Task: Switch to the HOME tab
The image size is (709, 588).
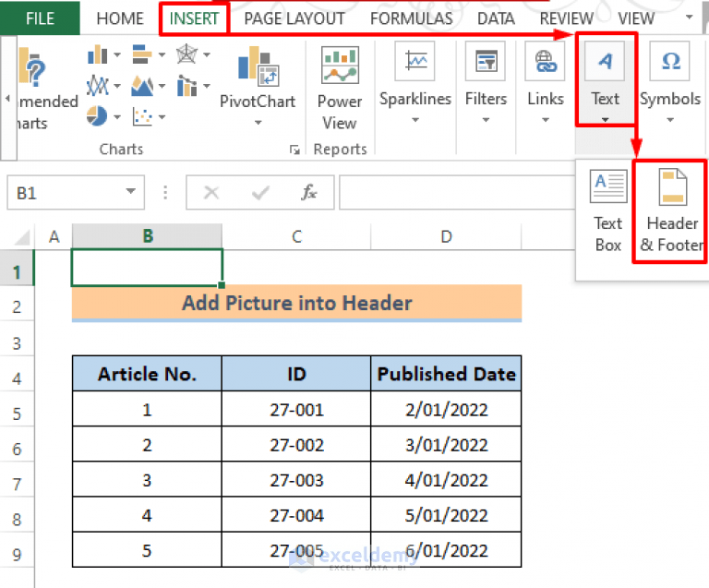Action: [x=120, y=18]
